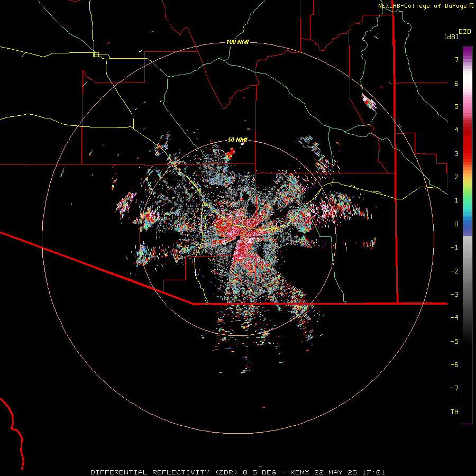Click the KEMX station identifier in caption
The width and height of the screenshot is (476, 476).
(x=299, y=472)
